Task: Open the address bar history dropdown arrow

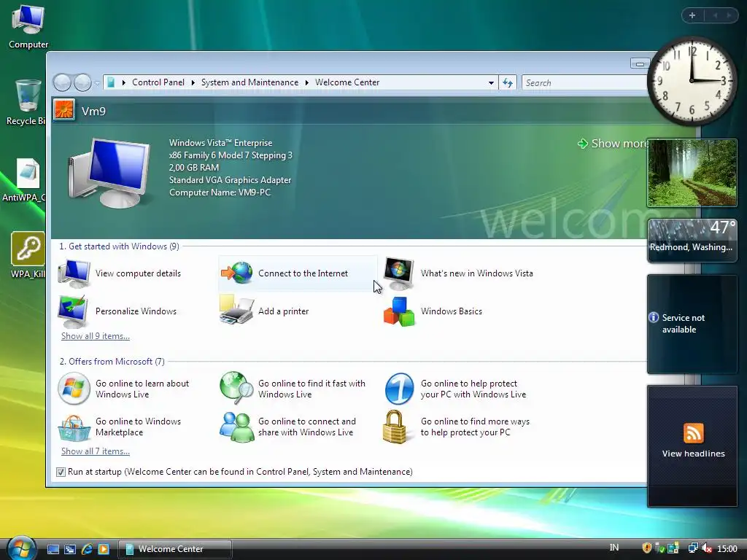Action: (x=491, y=83)
